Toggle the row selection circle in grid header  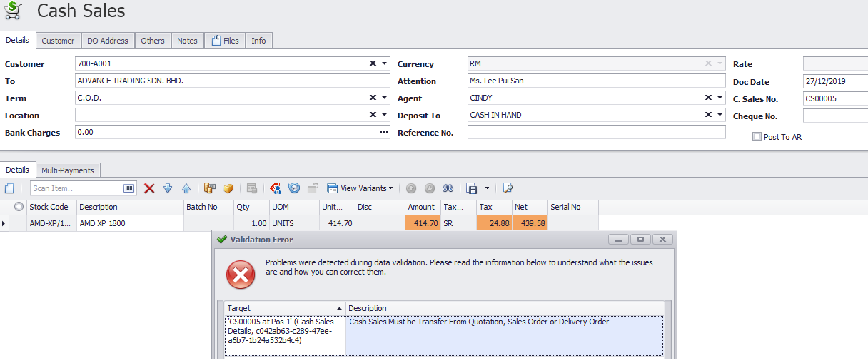pos(19,207)
